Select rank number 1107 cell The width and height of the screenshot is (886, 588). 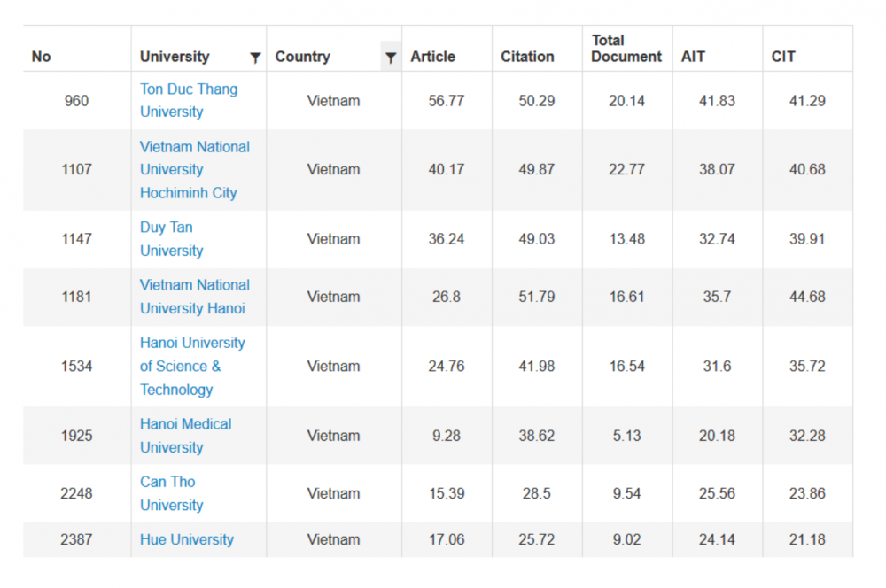tap(77, 169)
